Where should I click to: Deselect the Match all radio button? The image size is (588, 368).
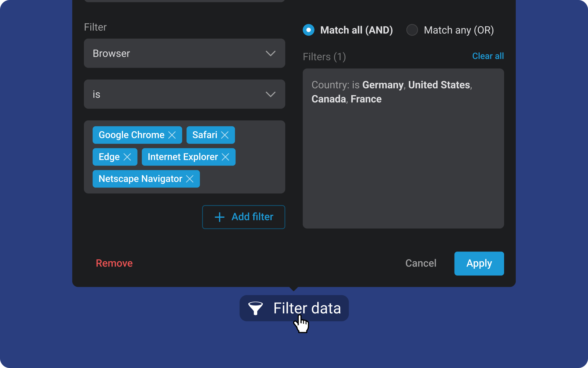309,30
